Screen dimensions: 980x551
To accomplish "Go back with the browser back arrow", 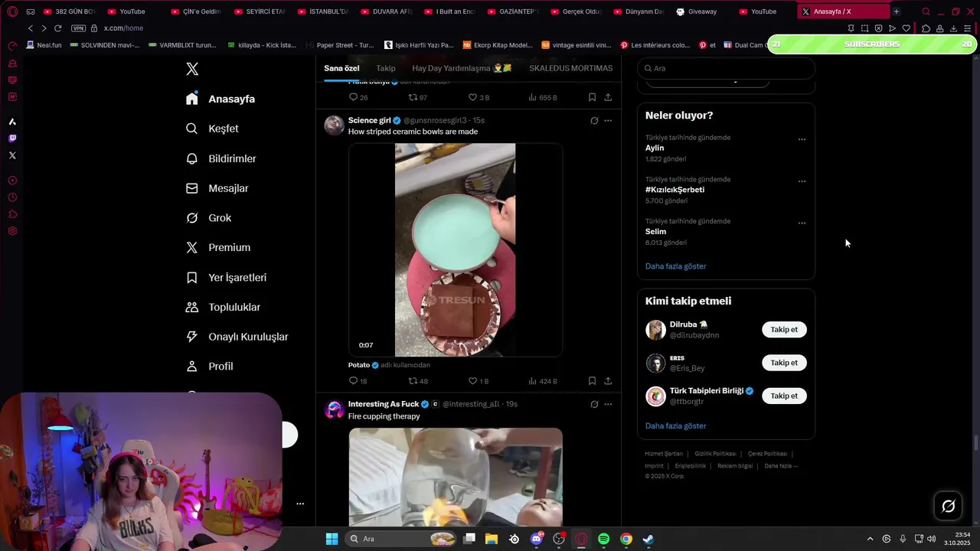I will pos(31,28).
